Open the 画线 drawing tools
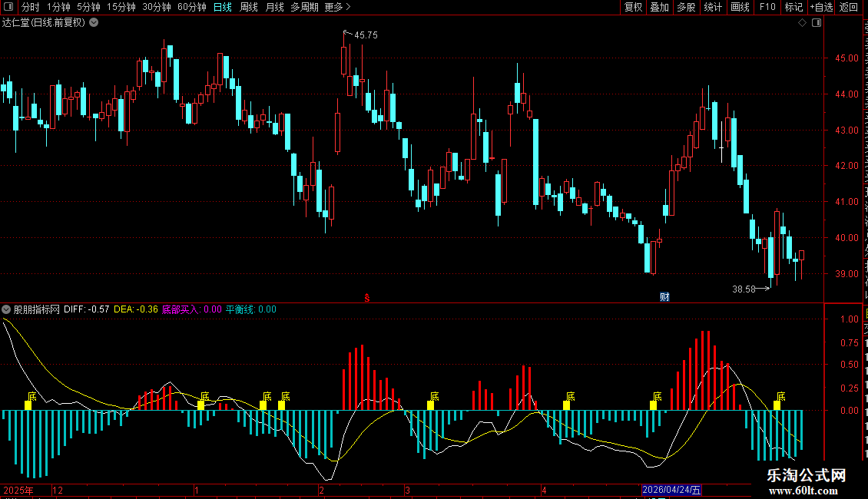 point(740,7)
